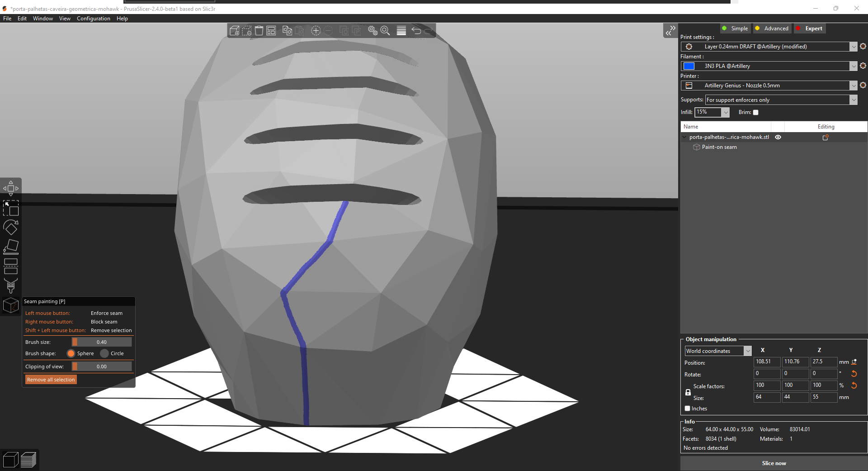
Task: Open the File menu
Action: coord(7,19)
